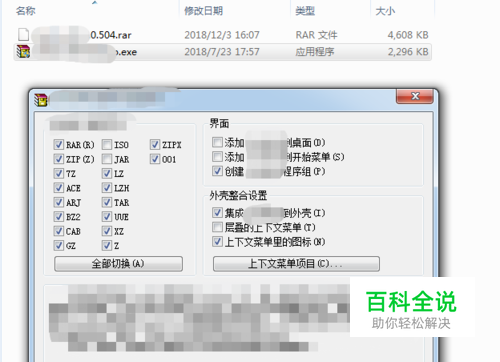Uncheck the CAB format checkbox
The height and width of the screenshot is (362, 500).
[58, 231]
